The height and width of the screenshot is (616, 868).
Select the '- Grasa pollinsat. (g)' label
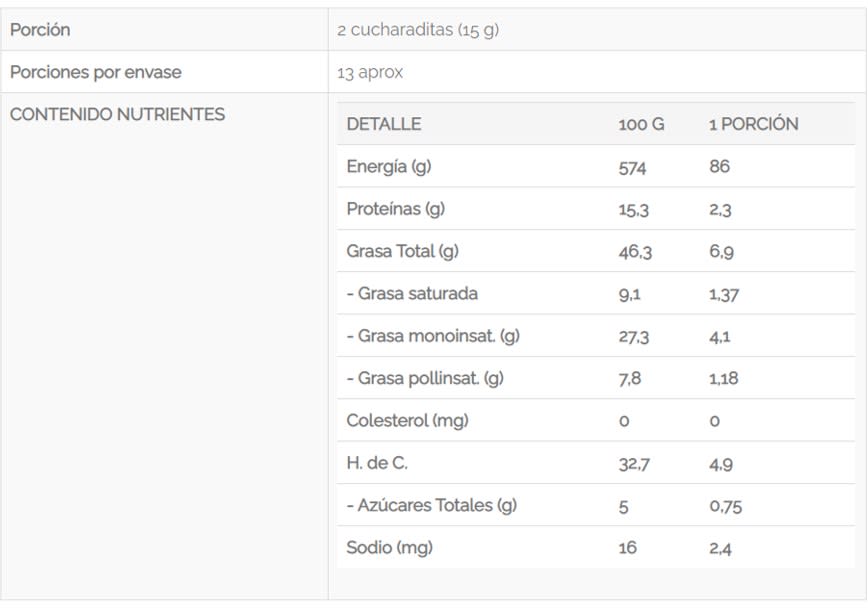(425, 378)
